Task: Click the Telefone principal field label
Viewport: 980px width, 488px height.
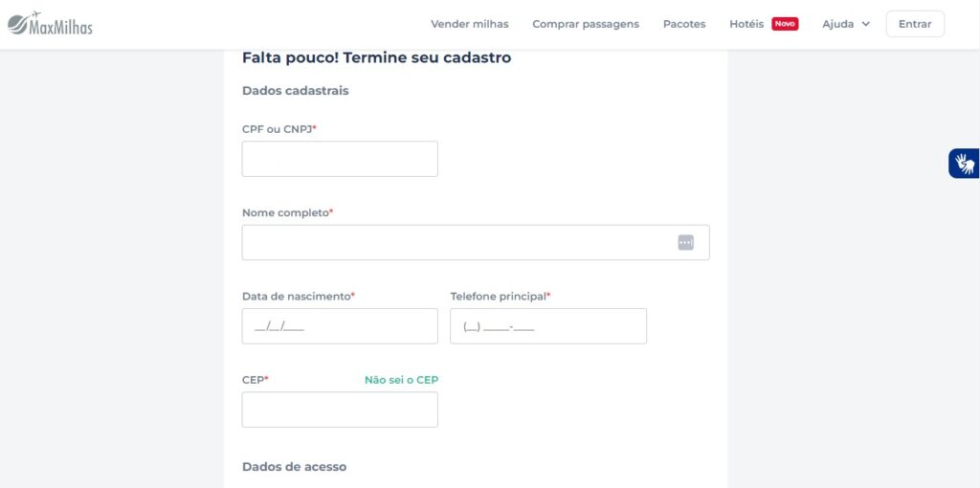Action: pos(500,297)
